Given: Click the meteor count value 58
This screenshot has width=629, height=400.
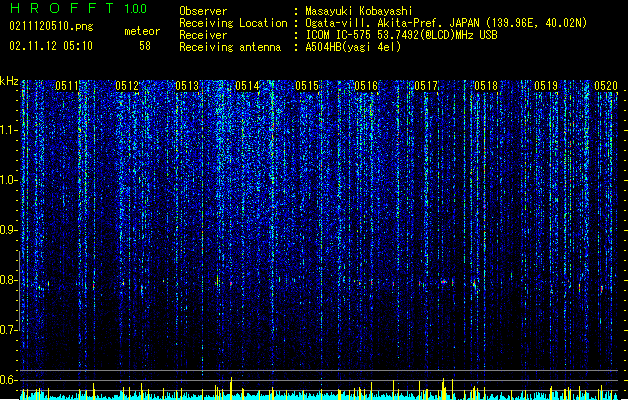Looking at the screenshot, I should click(145, 46).
